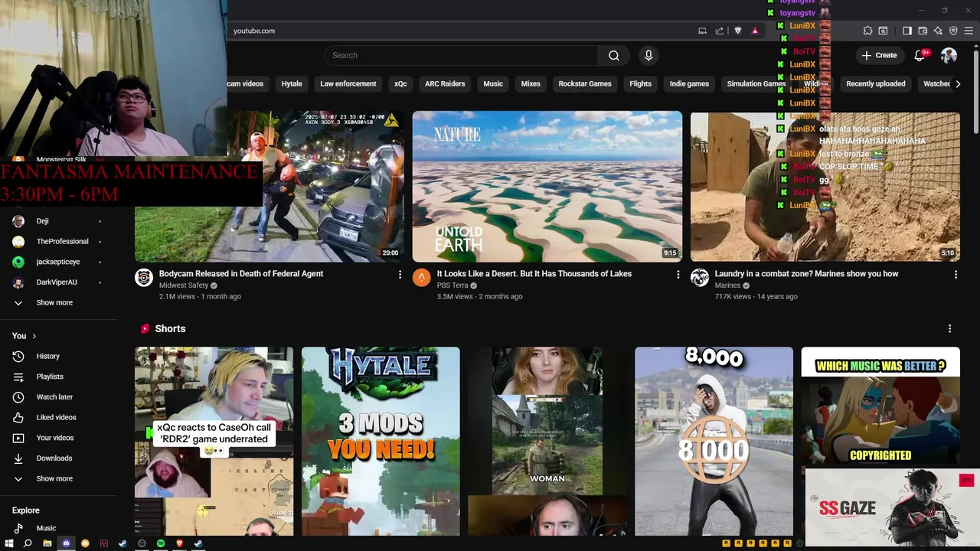
Task: Click the Music note icon under Explore
Action: pos(18,528)
